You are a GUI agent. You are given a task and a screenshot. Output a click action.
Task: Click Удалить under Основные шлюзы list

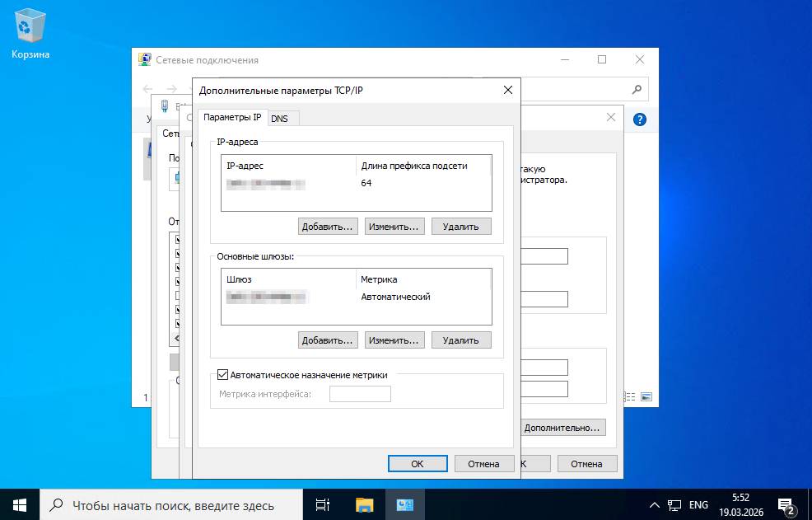click(460, 340)
